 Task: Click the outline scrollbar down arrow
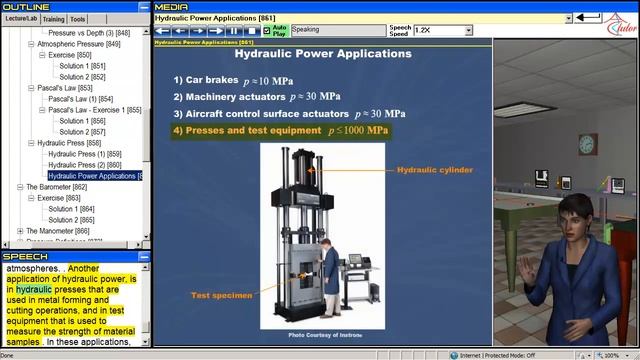[x=146, y=237]
